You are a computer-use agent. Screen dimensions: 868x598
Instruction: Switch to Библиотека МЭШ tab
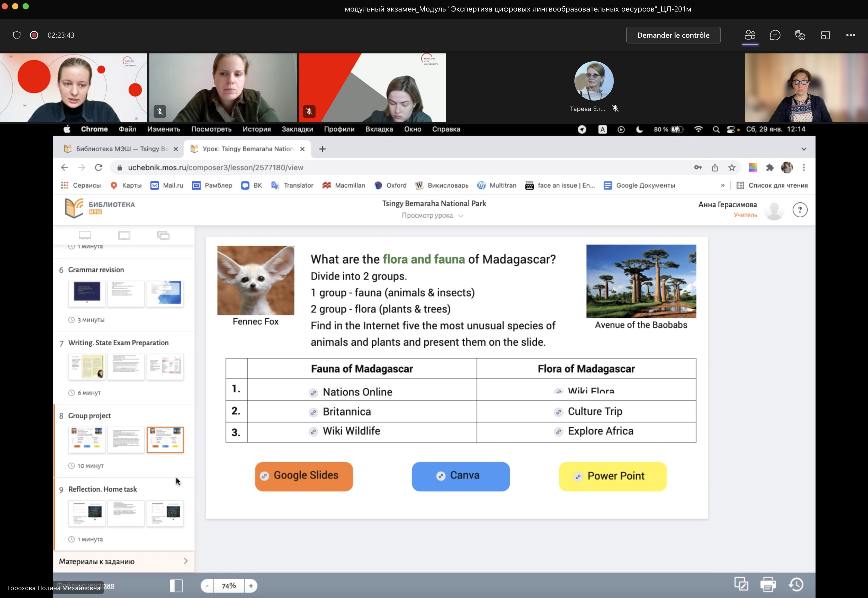click(x=120, y=149)
